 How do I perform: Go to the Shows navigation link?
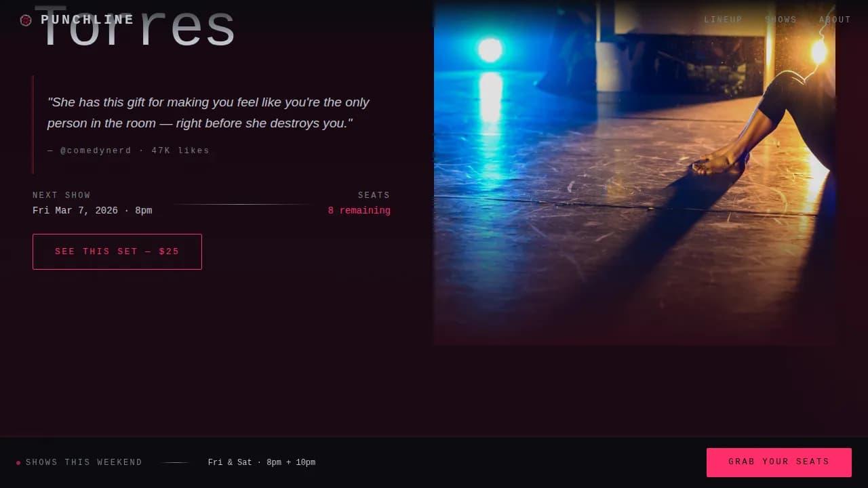(781, 20)
